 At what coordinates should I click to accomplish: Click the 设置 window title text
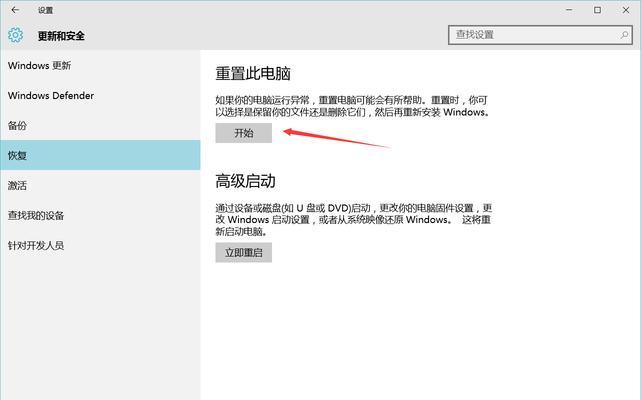(45, 10)
